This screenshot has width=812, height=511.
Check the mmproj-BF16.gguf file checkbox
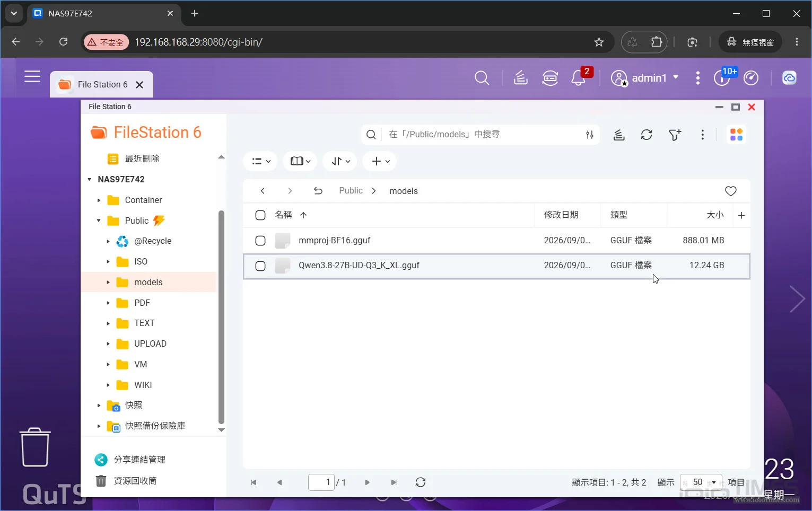click(260, 241)
